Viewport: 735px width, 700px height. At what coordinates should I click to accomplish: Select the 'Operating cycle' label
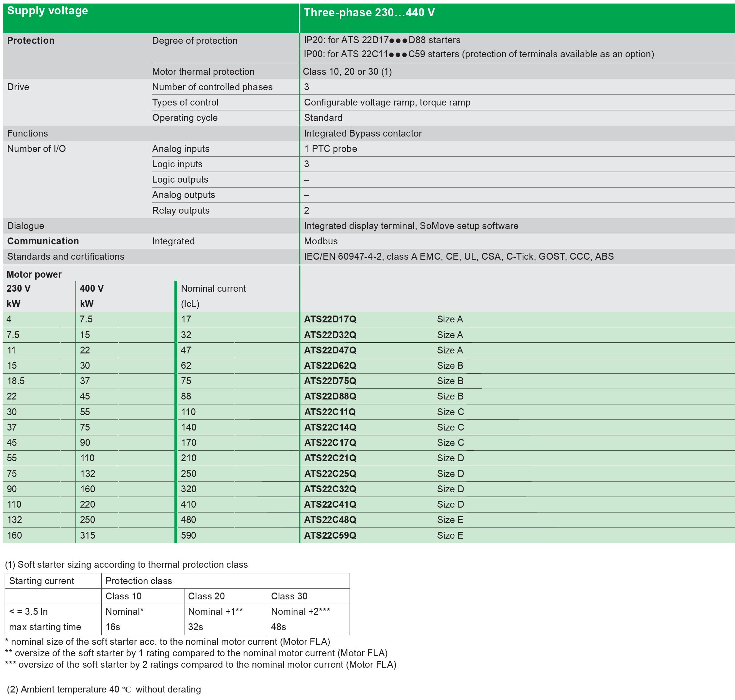[x=185, y=118]
